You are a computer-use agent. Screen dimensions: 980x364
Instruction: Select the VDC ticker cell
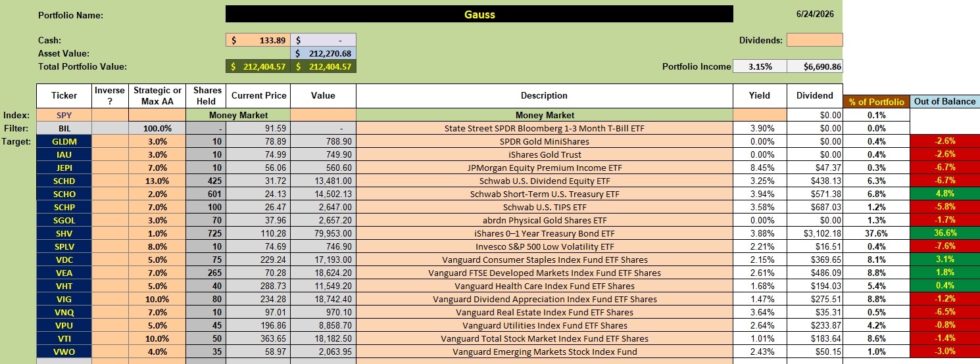pos(64,260)
